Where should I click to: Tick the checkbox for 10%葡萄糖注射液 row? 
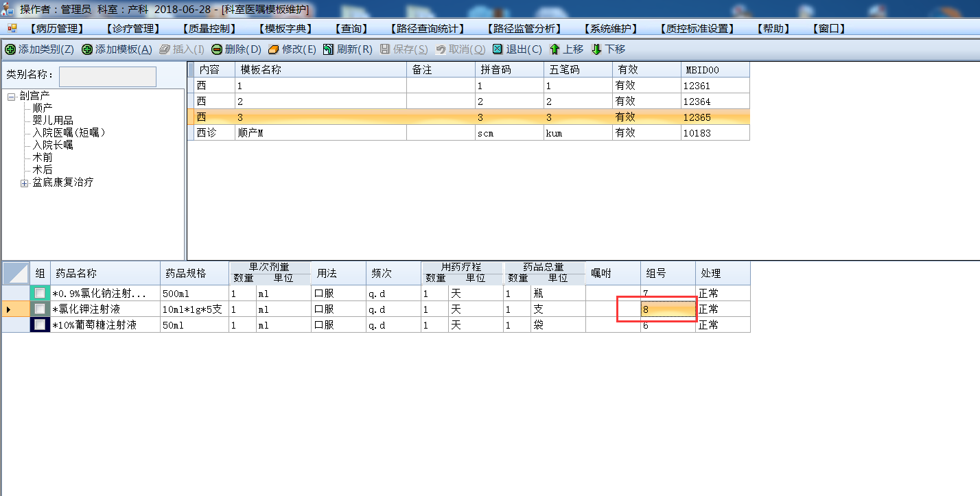point(40,325)
